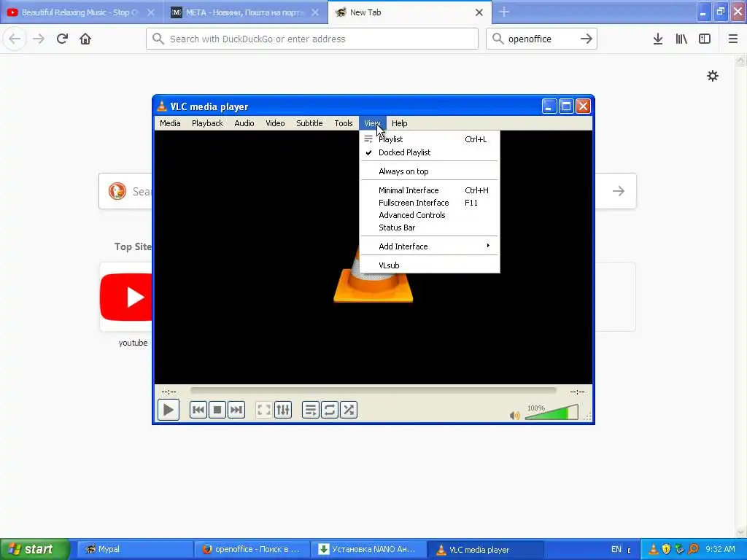The image size is (747, 560).
Task: Focus the DuckDuckGo address bar
Action: click(x=312, y=39)
